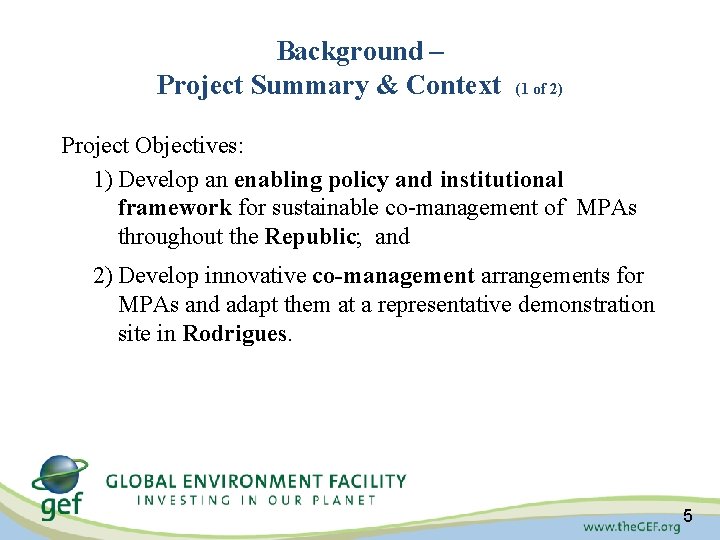Click the objective number '1)'
Image resolution: width=720 pixels, height=540 pixels.
103,180
